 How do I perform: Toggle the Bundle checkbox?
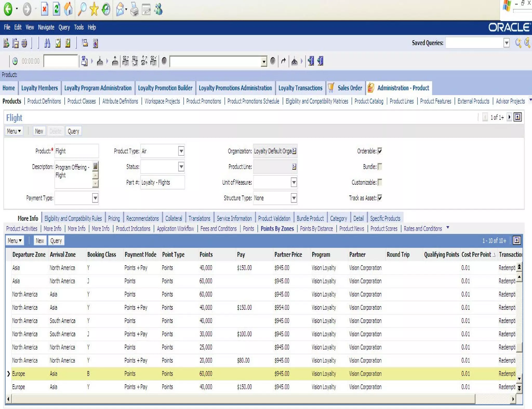pyautogui.click(x=380, y=166)
